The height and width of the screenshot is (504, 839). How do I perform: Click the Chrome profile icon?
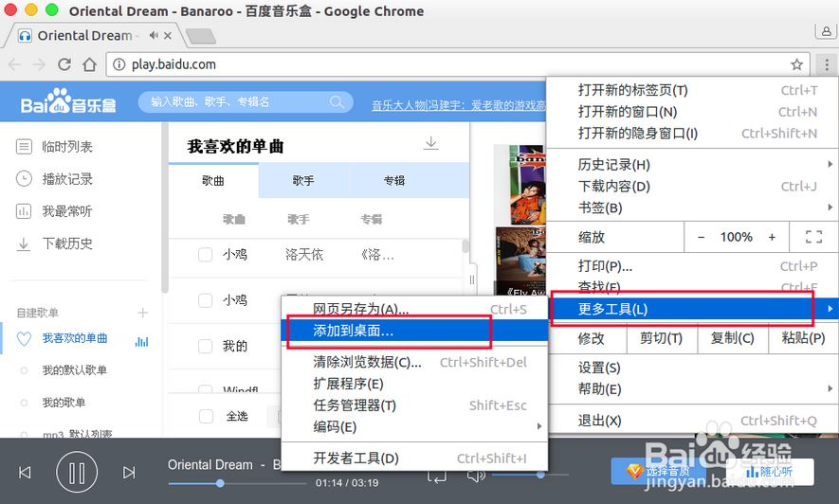pyautogui.click(x=826, y=32)
